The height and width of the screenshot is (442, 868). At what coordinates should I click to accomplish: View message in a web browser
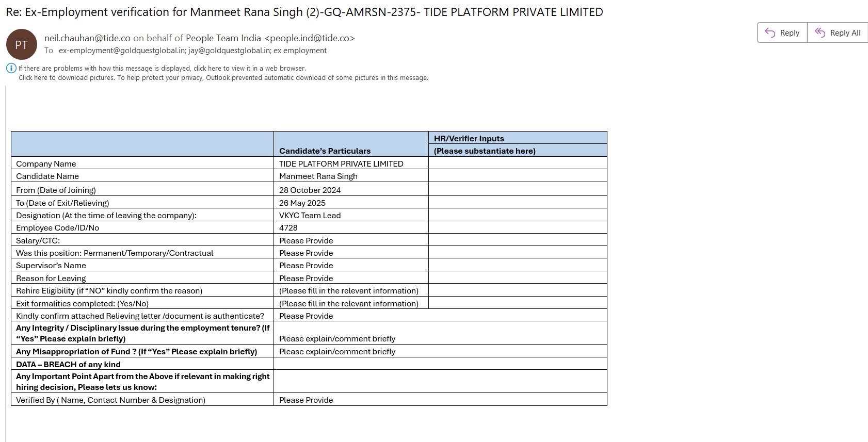[162, 68]
